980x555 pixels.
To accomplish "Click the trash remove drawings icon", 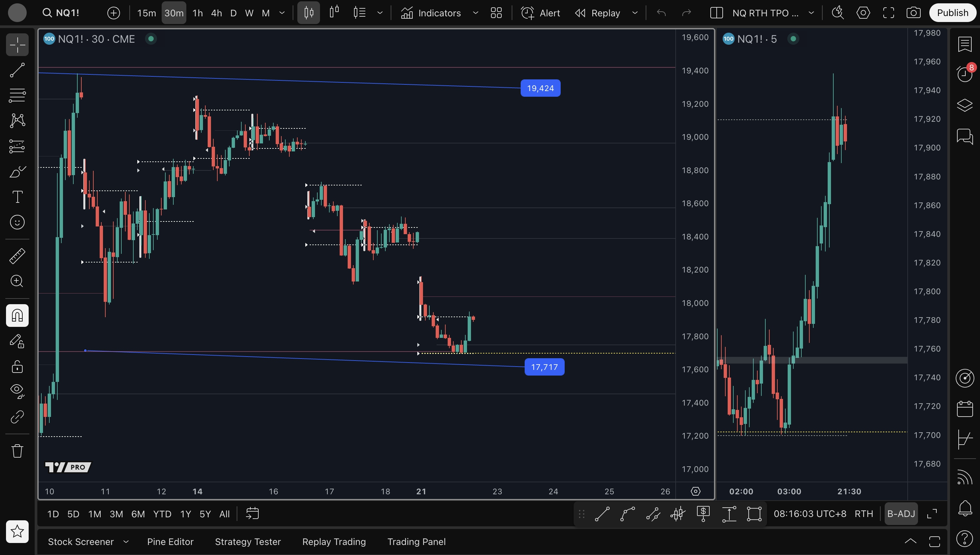I will click(x=17, y=451).
